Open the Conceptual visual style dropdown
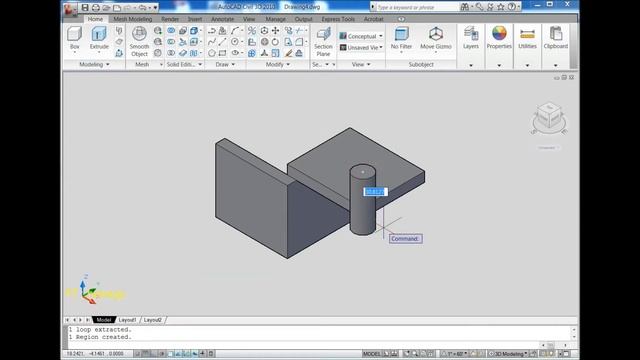This screenshot has width=640, height=360. [x=361, y=36]
